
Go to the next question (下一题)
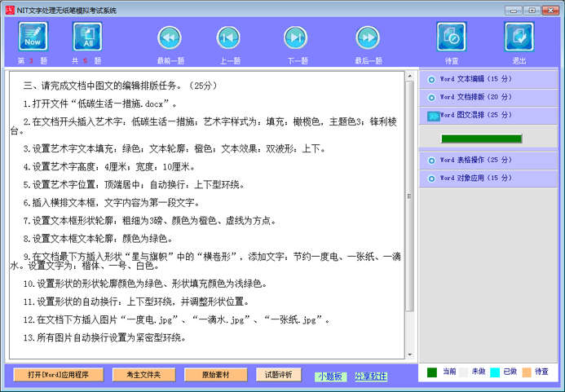pos(296,37)
